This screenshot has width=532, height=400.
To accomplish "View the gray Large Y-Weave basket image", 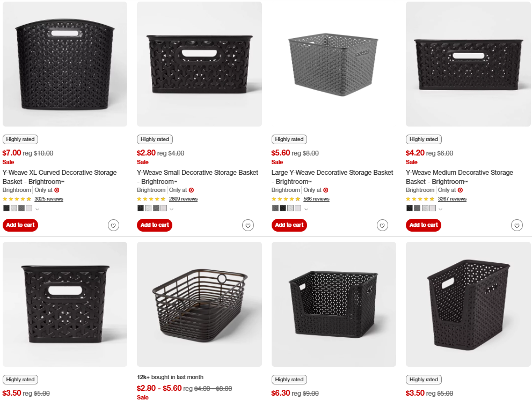I will click(333, 64).
